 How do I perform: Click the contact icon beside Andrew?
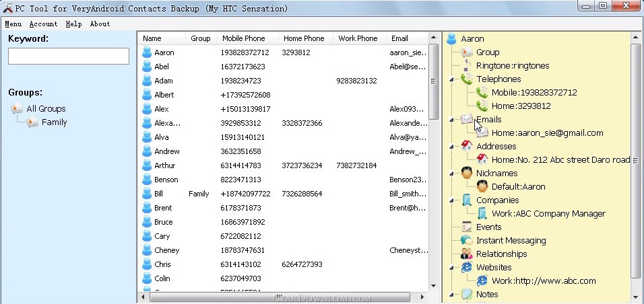pos(147,151)
